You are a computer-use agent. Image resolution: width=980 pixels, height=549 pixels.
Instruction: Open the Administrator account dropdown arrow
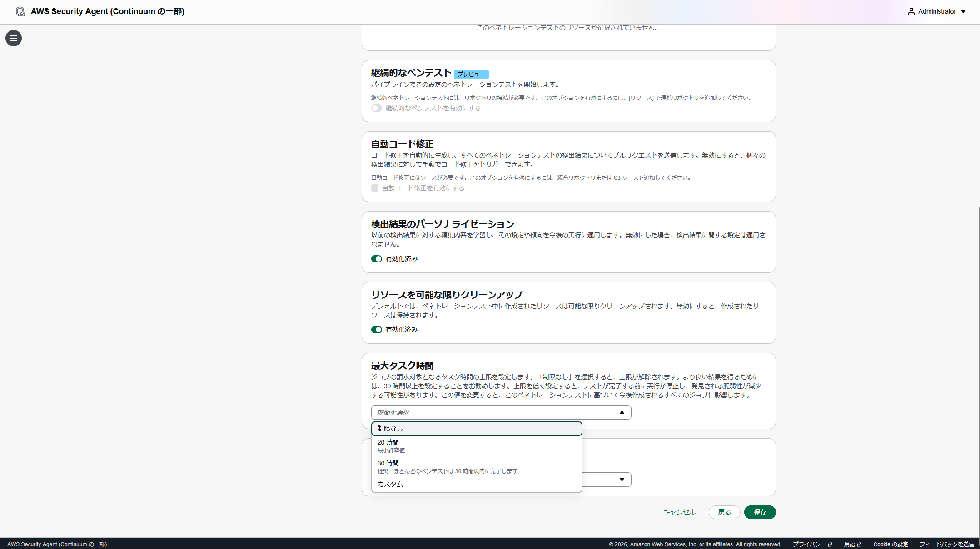[963, 11]
